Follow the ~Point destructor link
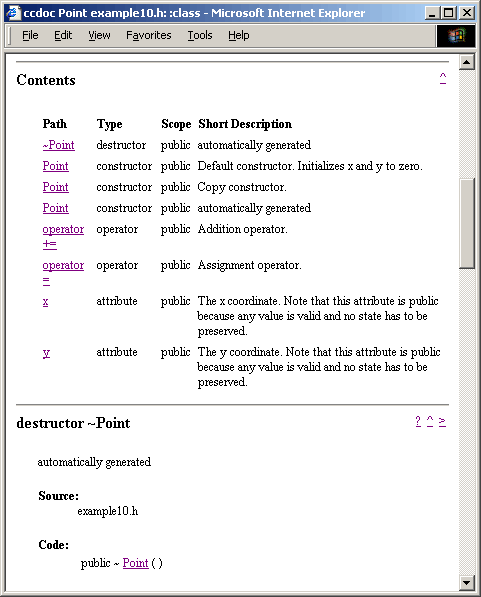The width and height of the screenshot is (481, 597). (59, 145)
